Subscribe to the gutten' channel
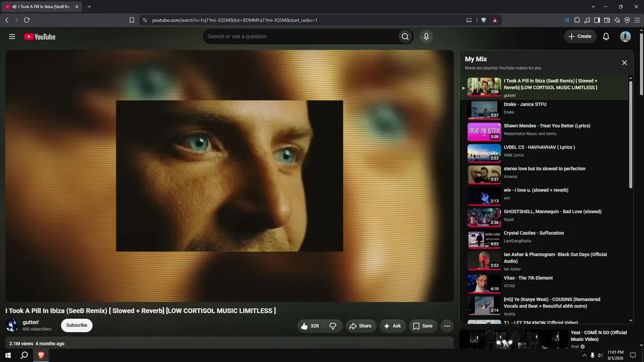Image resolution: width=644 pixels, height=362 pixels. (x=76, y=325)
